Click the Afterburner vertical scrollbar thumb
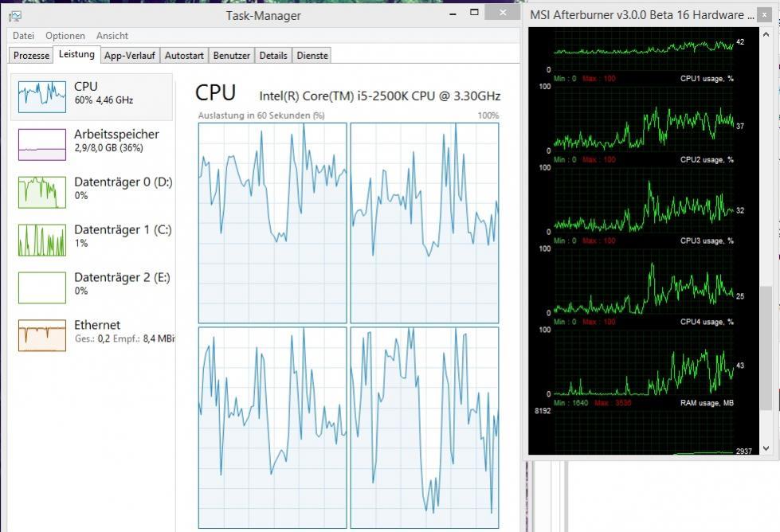The width and height of the screenshot is (780, 532). (x=766, y=348)
